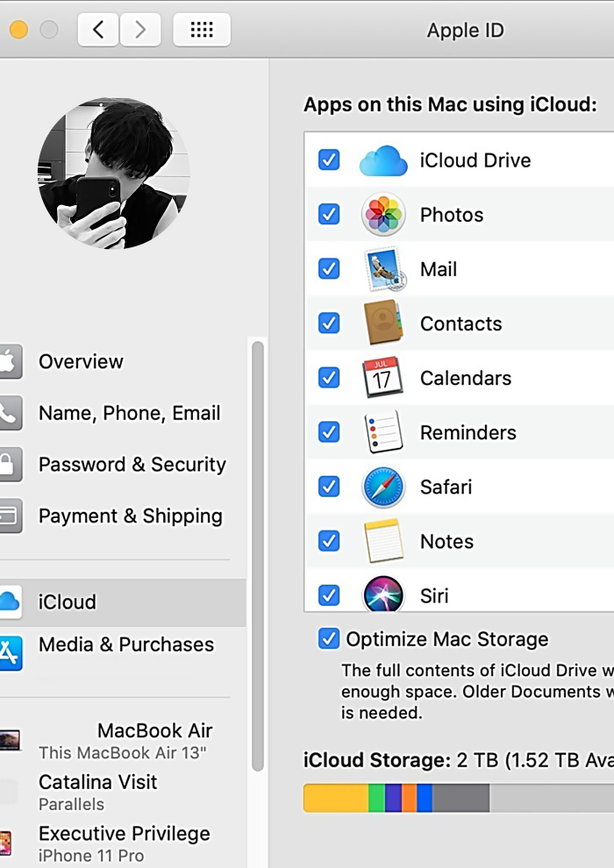Click the Reminders list icon
Viewport: 614px width, 868px height.
point(383,431)
